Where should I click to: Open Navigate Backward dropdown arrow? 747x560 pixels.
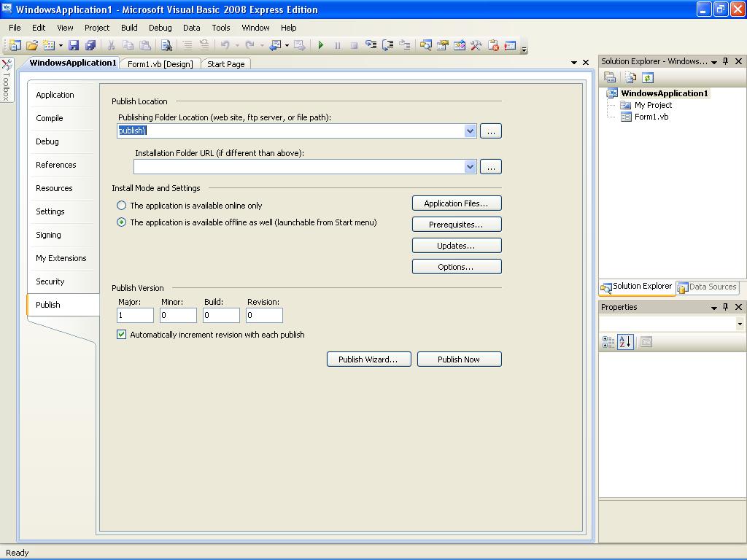pos(287,46)
